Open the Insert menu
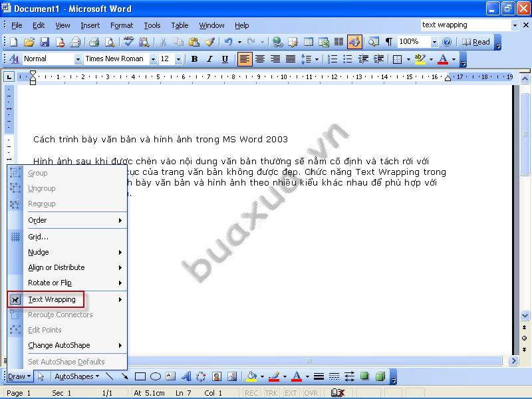The image size is (532, 399). point(90,25)
